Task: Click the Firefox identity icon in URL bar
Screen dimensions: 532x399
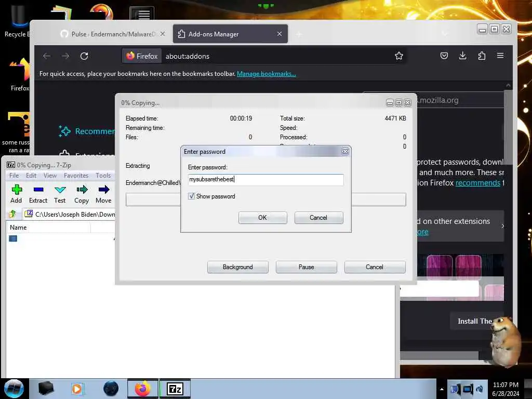Action: [142, 56]
